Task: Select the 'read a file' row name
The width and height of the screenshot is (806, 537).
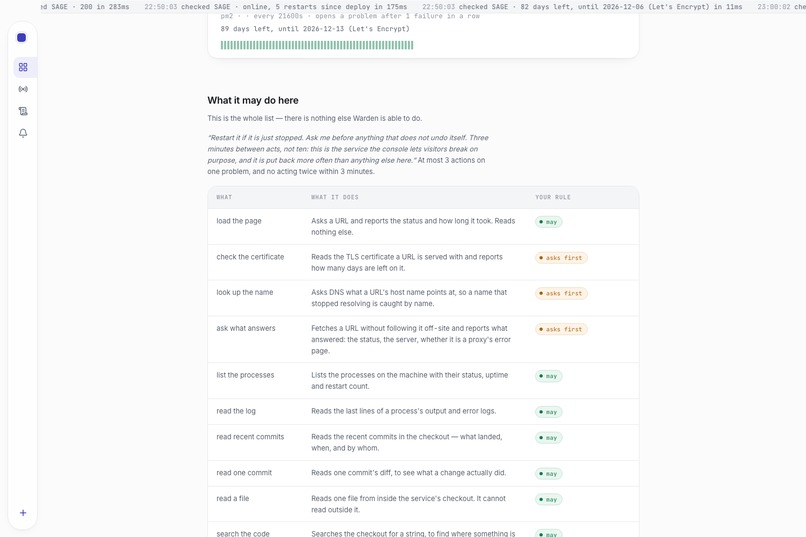Action: click(x=233, y=498)
